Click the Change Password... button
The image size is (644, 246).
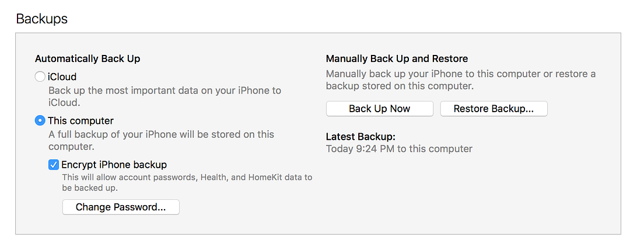click(121, 207)
